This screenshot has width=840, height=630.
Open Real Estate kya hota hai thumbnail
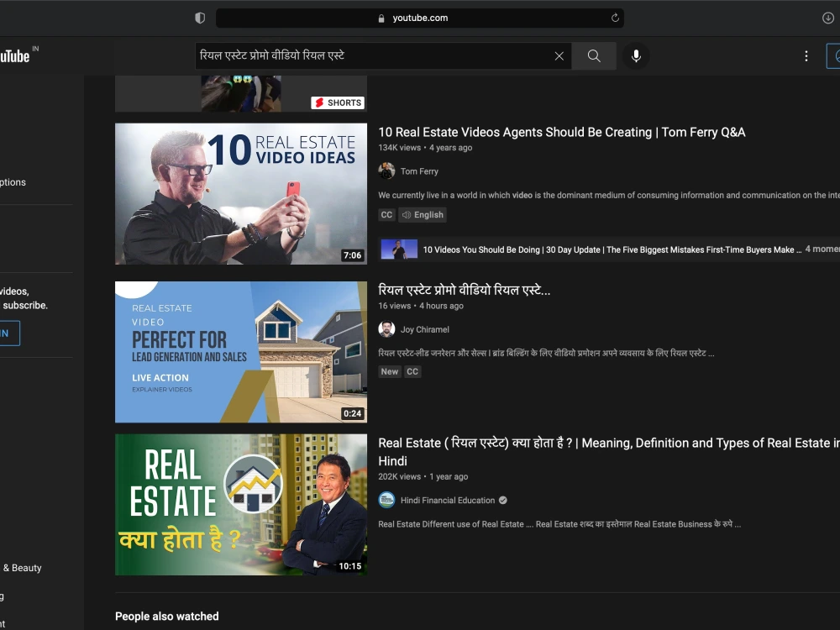[240, 505]
